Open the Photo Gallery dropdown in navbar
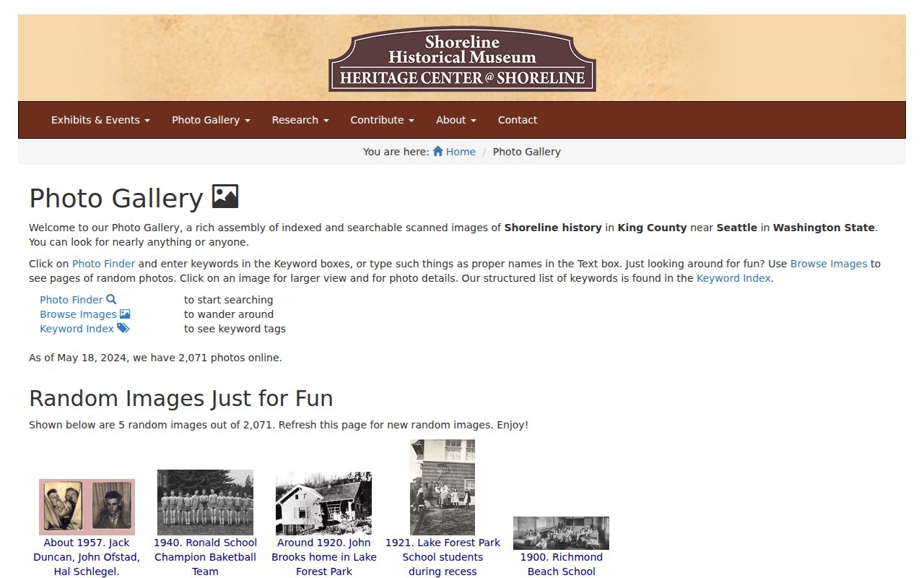 click(211, 120)
